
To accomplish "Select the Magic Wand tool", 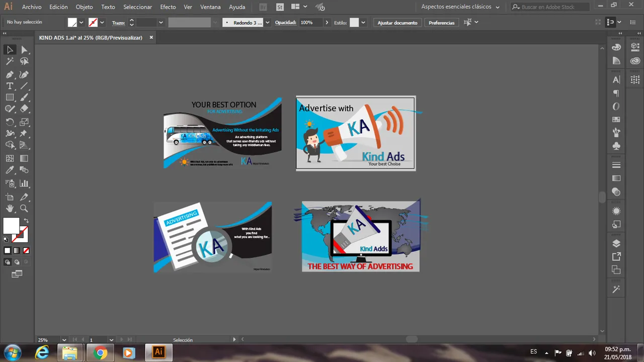I will 10,61.
